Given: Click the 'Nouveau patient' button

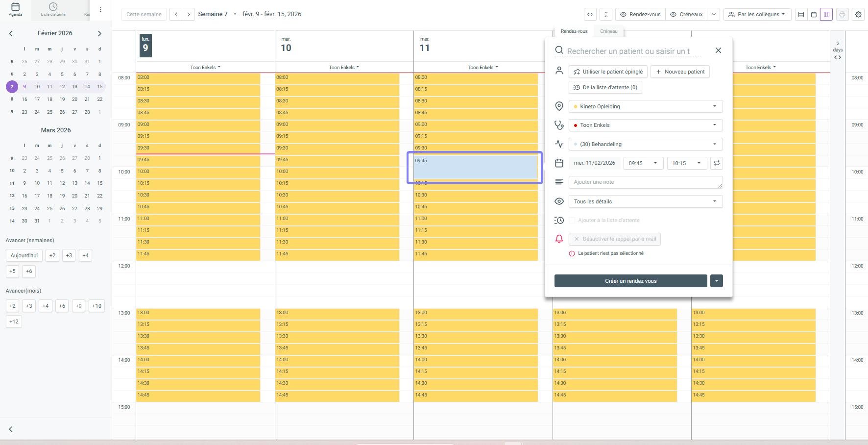Looking at the screenshot, I should coord(680,72).
